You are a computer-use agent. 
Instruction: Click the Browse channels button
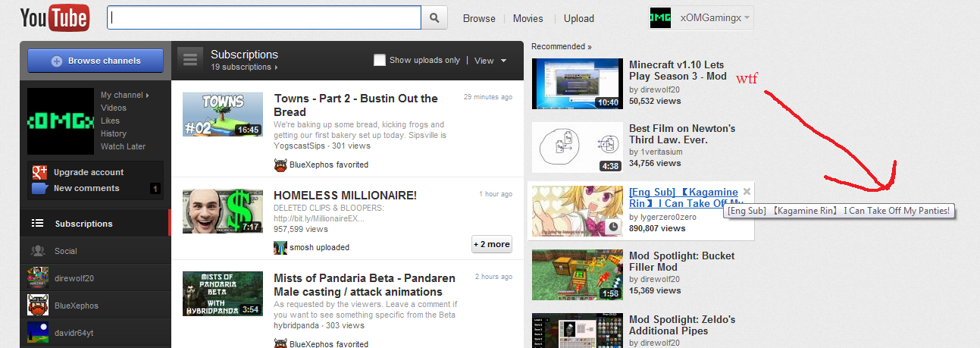(95, 61)
